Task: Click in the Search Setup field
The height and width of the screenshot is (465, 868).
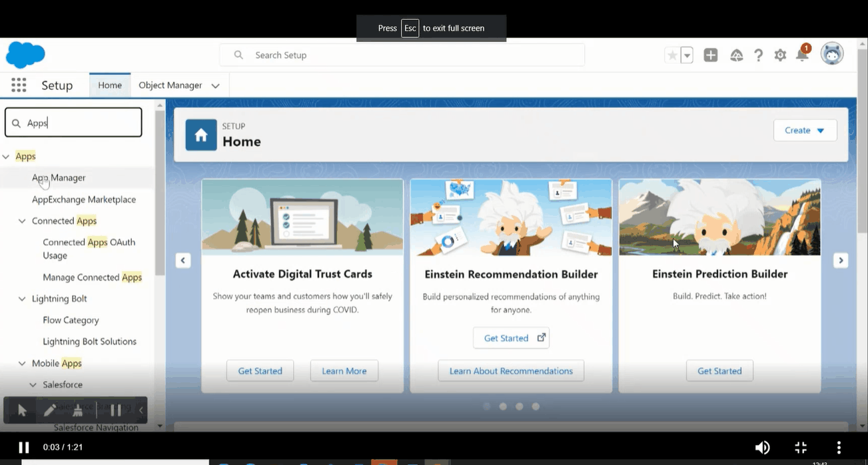Action: 402,55
